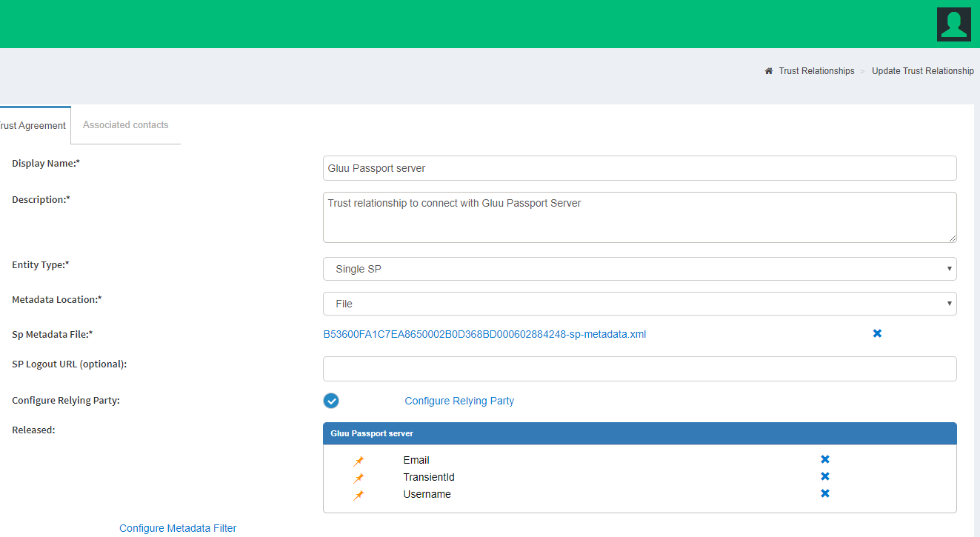Select the Trust Agreement tab
This screenshot has height=537, width=980.
point(33,126)
